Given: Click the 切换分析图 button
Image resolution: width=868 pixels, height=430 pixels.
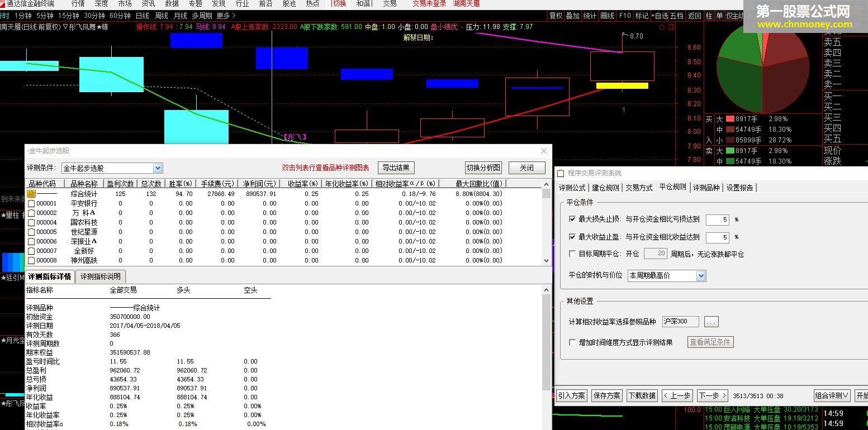Looking at the screenshot, I should coord(483,168).
